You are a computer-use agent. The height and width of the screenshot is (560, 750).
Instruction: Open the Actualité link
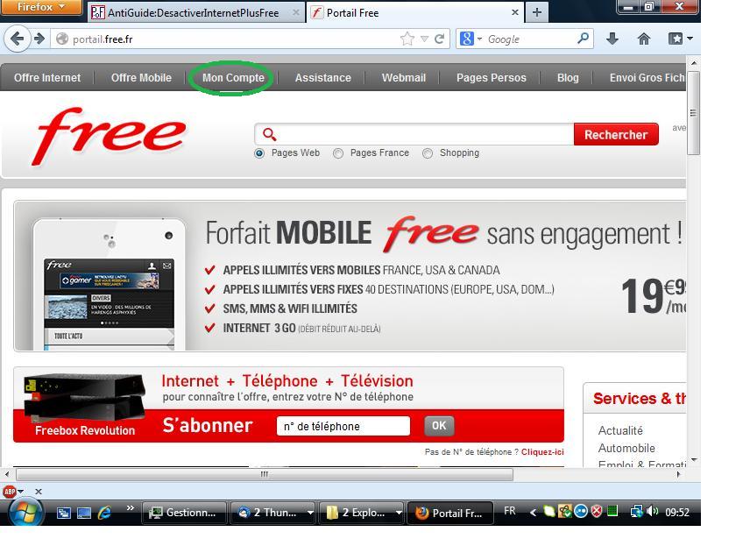620,430
